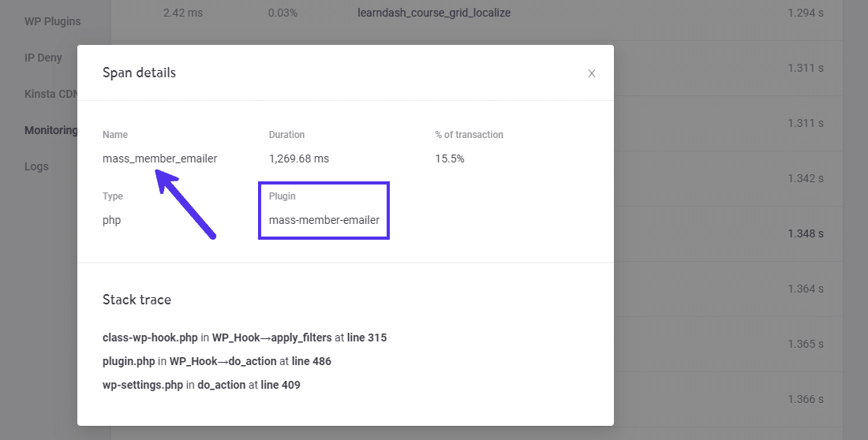This screenshot has width=868, height=440.
Task: Select the bold 1.348 s row
Action: point(805,233)
